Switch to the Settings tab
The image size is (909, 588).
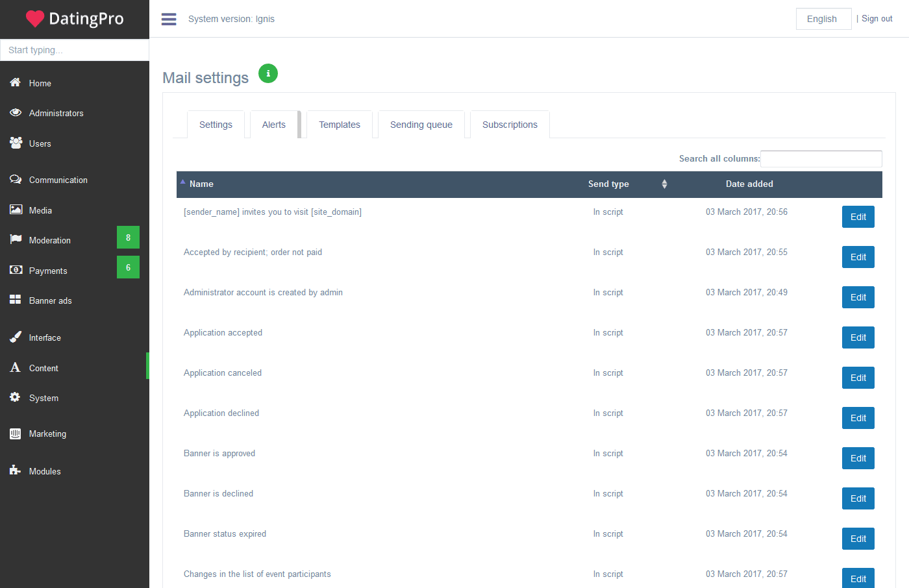pyautogui.click(x=216, y=125)
